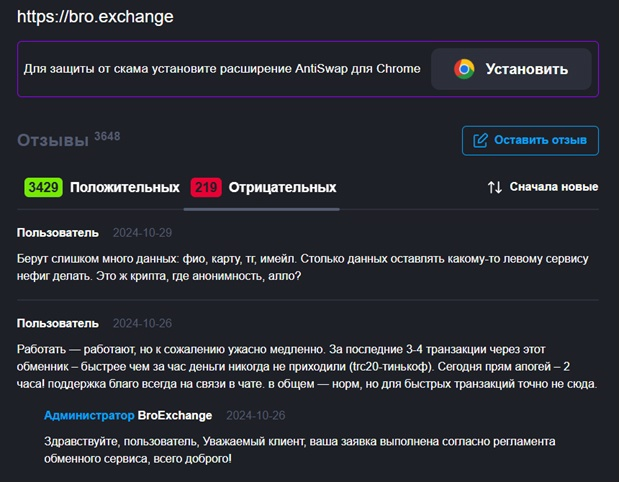Select Пользователь name on the slow-transactions review
The width and height of the screenshot is (620, 483).
(58, 323)
